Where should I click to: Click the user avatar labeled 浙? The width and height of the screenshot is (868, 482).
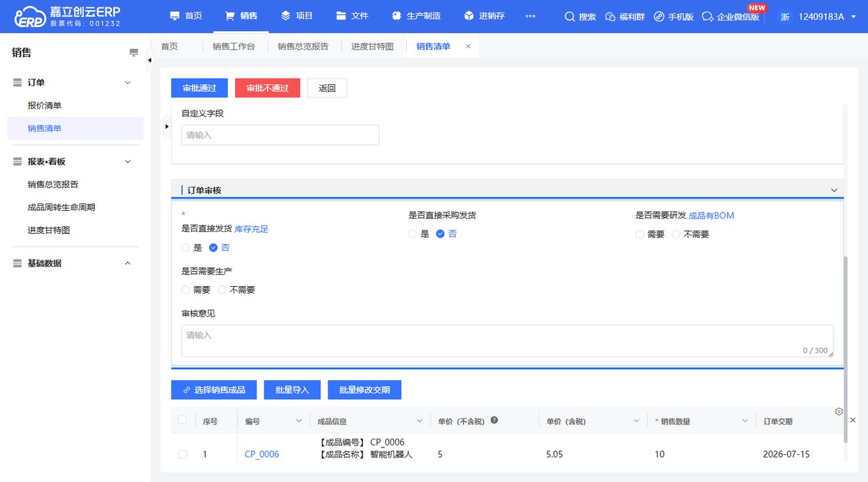pyautogui.click(x=785, y=16)
